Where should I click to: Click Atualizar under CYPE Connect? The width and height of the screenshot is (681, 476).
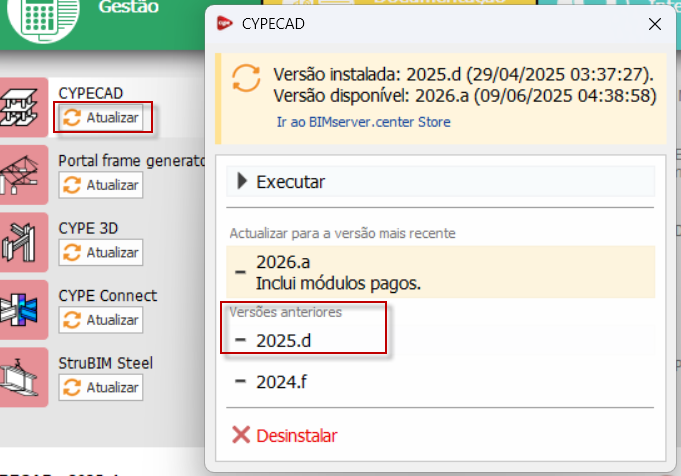101,320
